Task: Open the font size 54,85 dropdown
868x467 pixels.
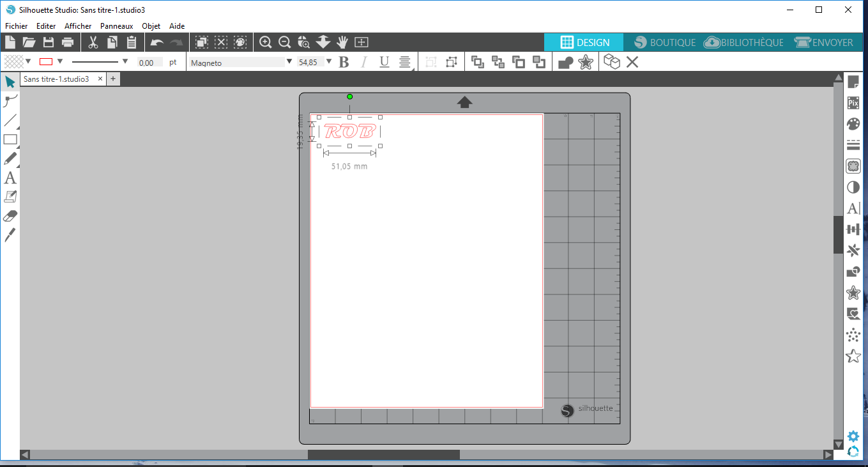Action: pyautogui.click(x=329, y=62)
